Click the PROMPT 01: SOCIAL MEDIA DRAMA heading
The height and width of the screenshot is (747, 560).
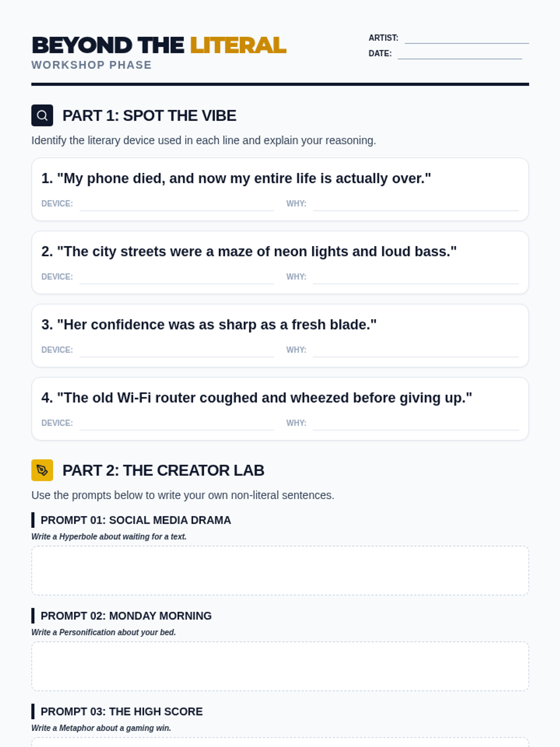pyautogui.click(x=135, y=520)
